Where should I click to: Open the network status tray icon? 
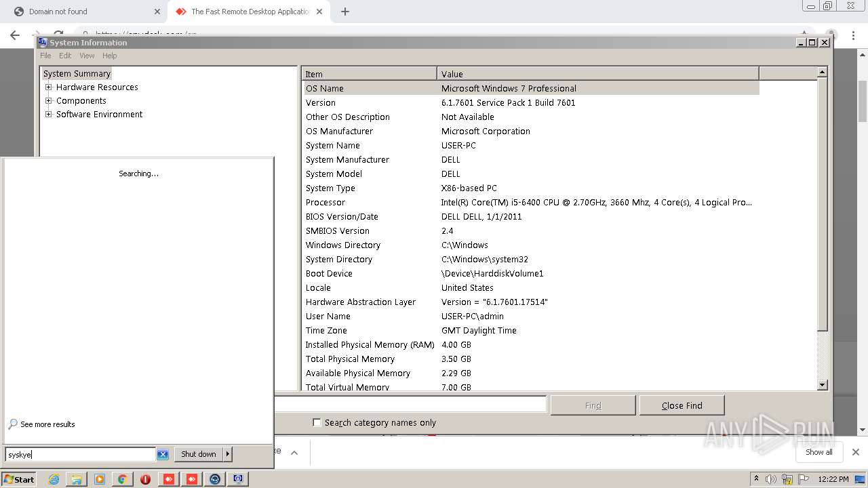point(787,479)
